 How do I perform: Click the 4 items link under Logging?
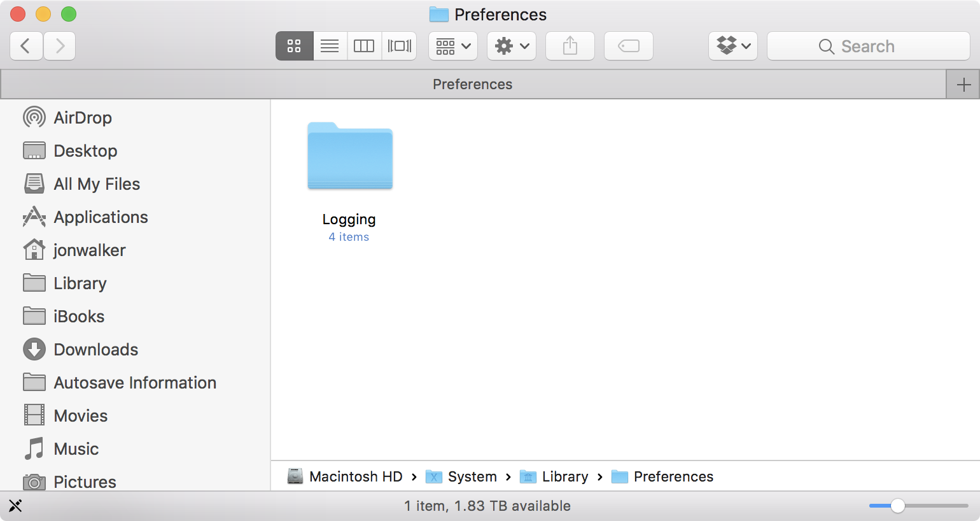[x=349, y=236]
